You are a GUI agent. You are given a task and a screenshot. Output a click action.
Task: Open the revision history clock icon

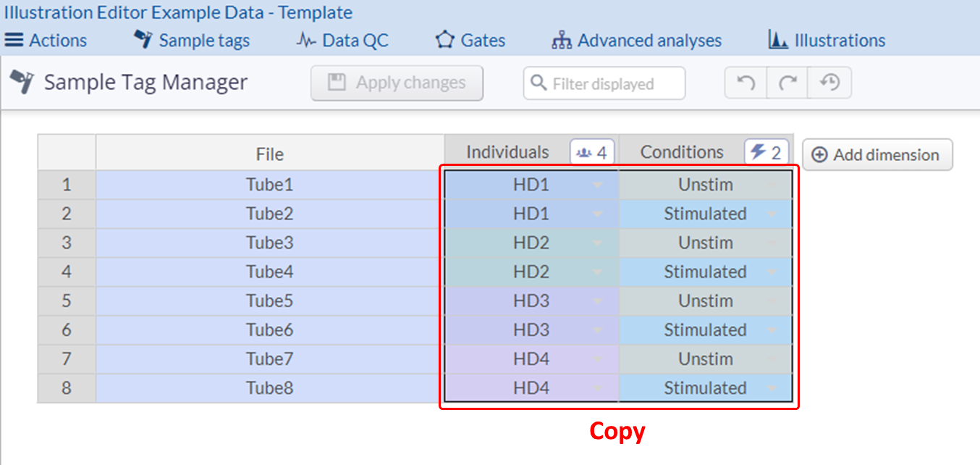[x=829, y=83]
